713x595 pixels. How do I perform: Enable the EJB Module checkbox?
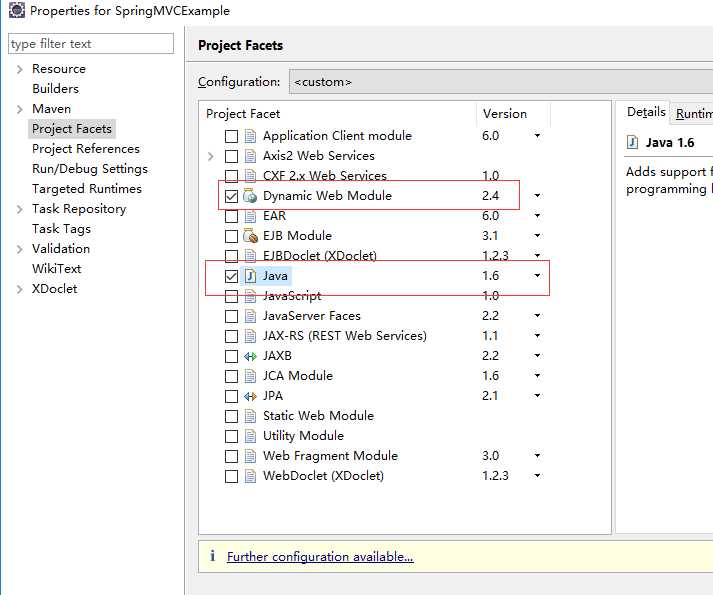tap(231, 236)
